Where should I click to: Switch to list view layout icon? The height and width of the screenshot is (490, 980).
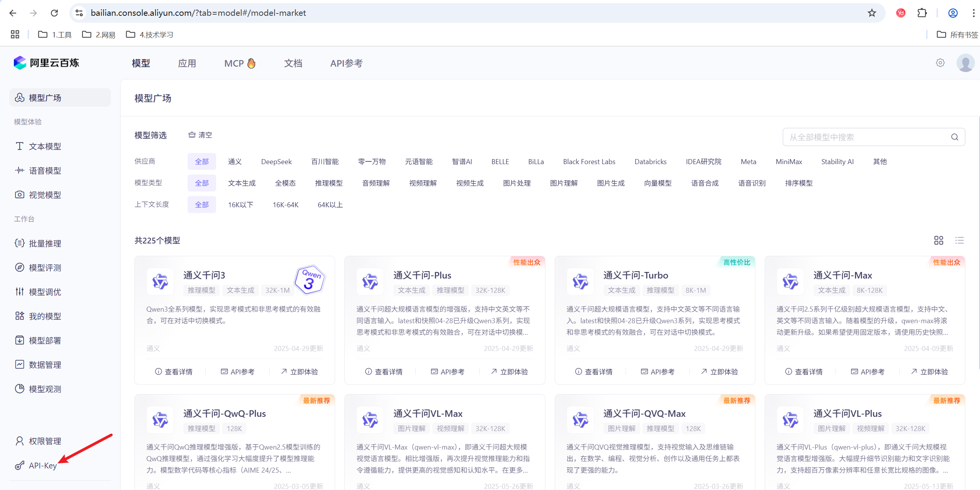960,240
